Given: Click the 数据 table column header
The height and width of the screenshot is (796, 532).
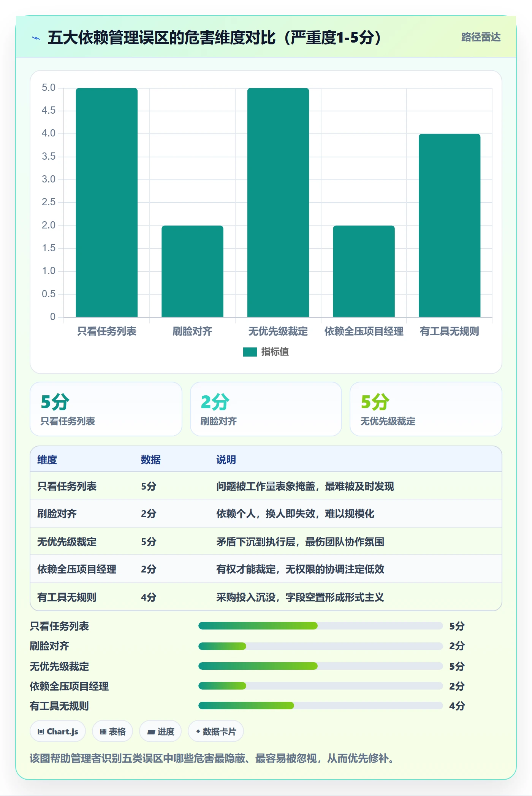Looking at the screenshot, I should pos(151,460).
